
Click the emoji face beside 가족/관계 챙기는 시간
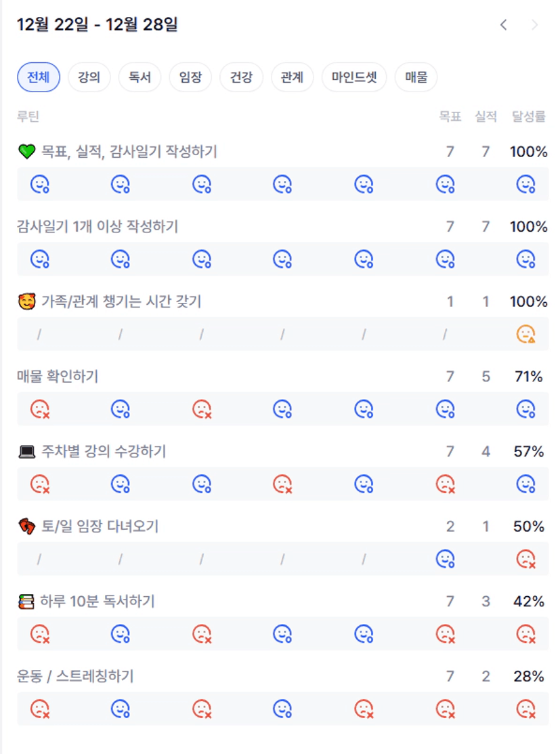(26, 302)
